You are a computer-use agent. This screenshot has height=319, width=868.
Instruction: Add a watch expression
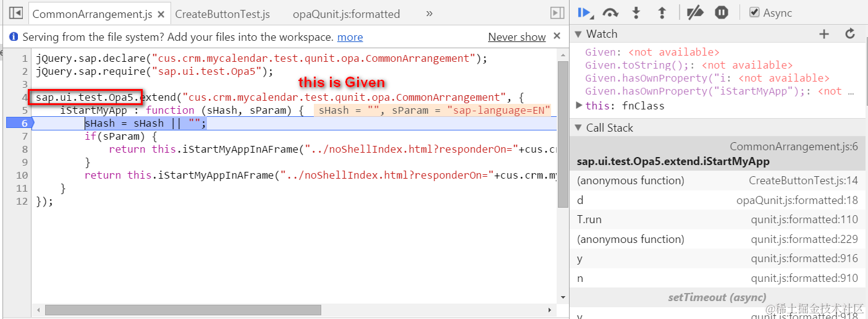point(824,34)
